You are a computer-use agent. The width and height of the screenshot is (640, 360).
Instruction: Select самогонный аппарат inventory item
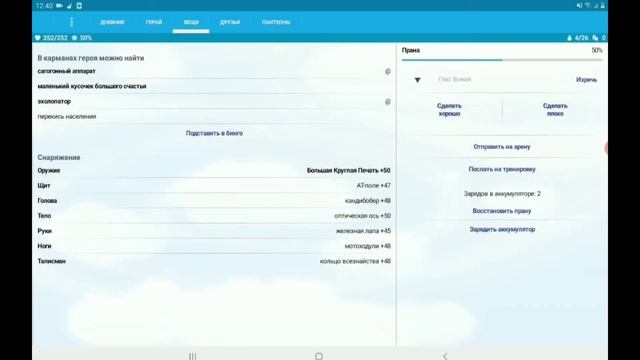point(67,71)
